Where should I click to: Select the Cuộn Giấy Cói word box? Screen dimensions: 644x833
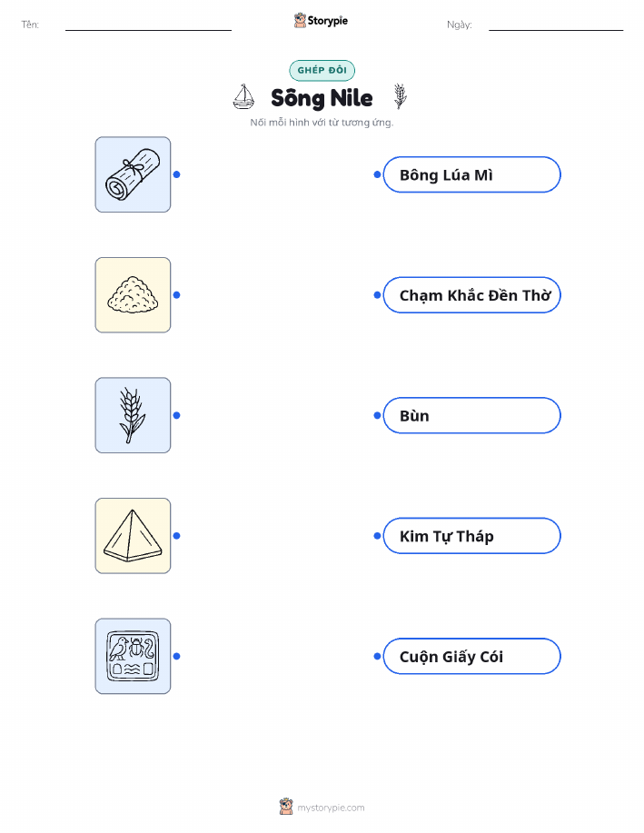(x=471, y=656)
